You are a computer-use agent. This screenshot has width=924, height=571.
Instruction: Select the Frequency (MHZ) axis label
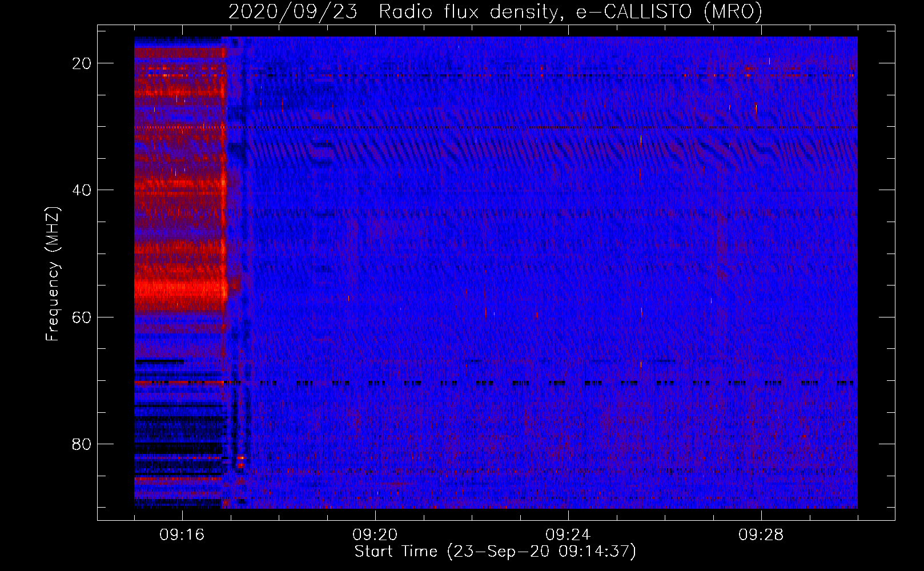pyautogui.click(x=53, y=274)
